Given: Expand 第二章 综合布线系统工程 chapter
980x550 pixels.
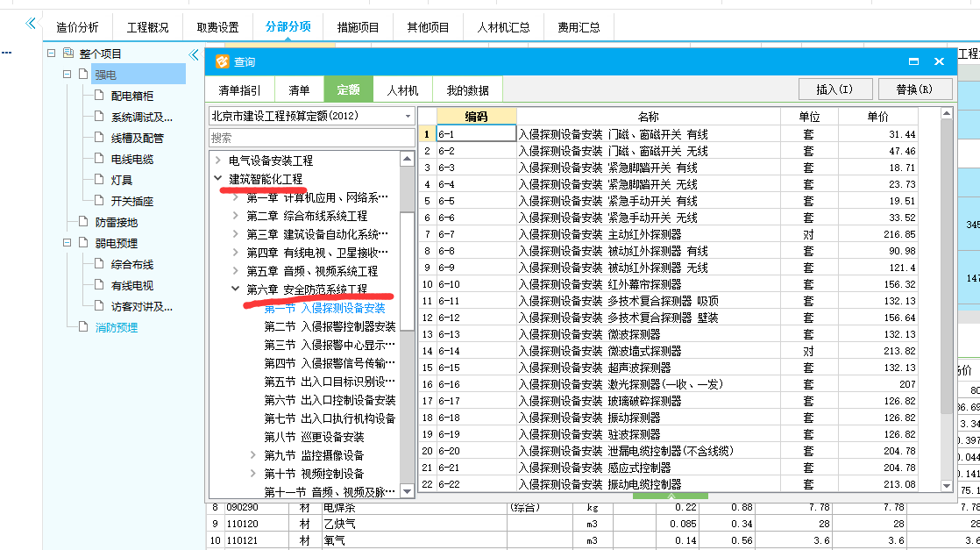Looking at the screenshot, I should pos(235,215).
